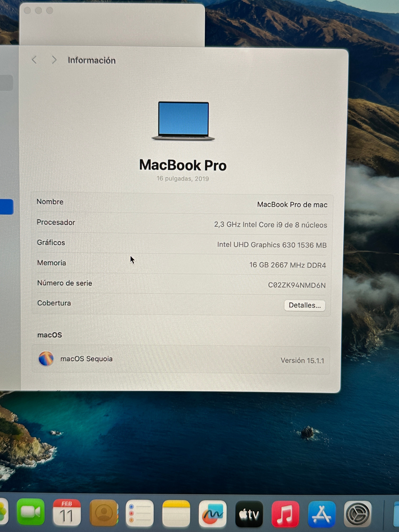The width and height of the screenshot is (399, 532).
Task: Click the 'MacBook Pro' heading
Action: (x=183, y=165)
